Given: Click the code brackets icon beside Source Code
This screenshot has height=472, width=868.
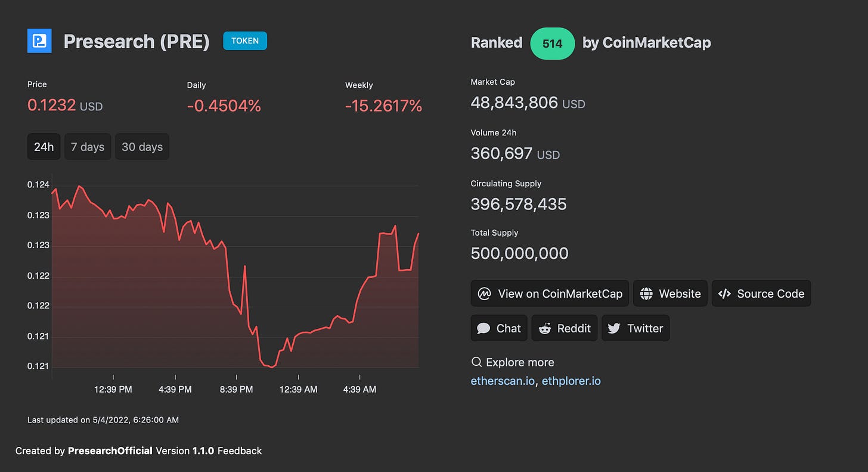Looking at the screenshot, I should click(724, 294).
